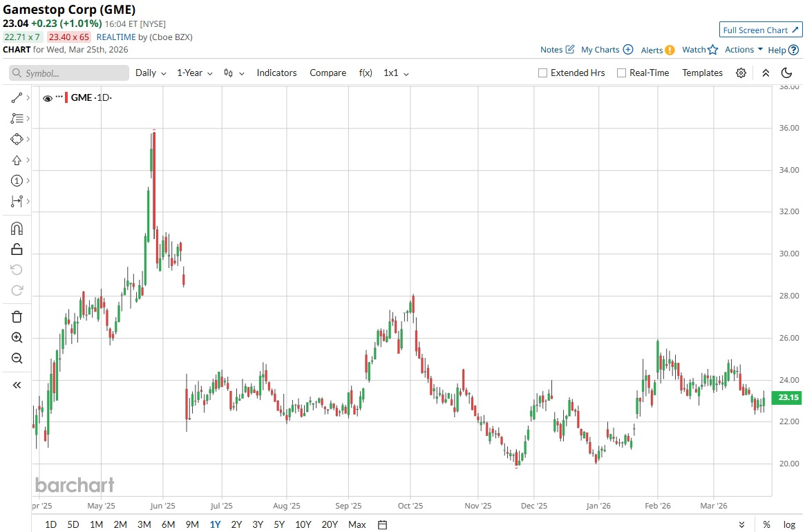The height and width of the screenshot is (532, 805).
Task: Collapse the chart header with up chevrons
Action: 766,73
